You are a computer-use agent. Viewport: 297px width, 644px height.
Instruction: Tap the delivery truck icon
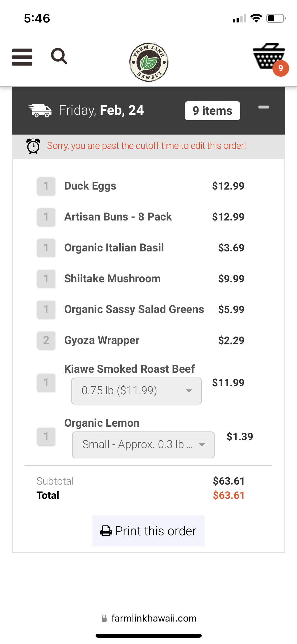coord(40,111)
